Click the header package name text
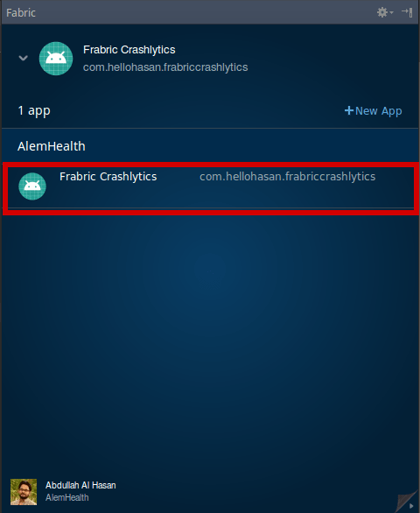This screenshot has width=420, height=513. tap(165, 67)
